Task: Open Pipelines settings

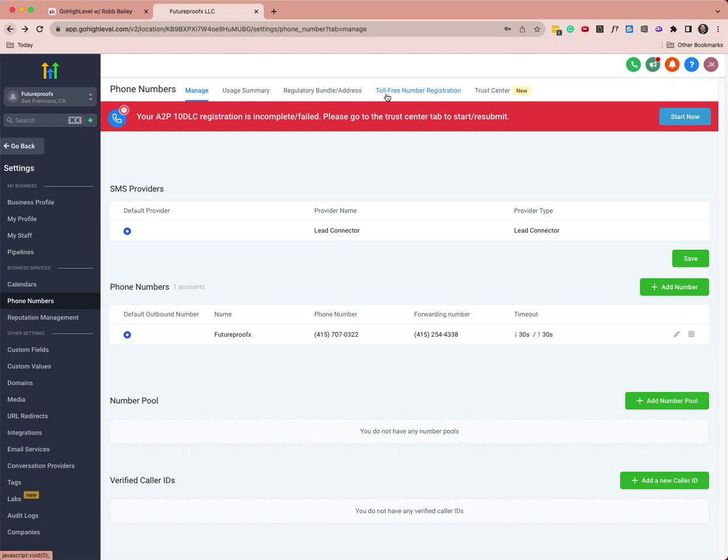Action: coord(20,252)
